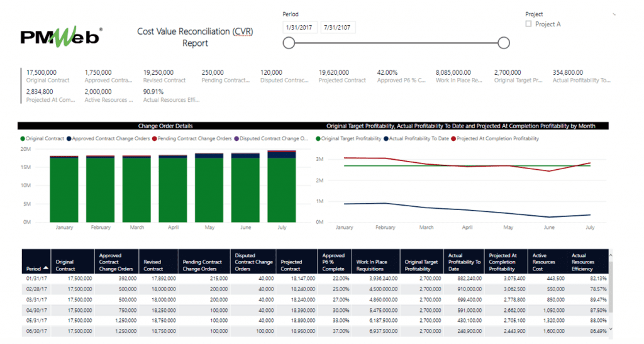Select the June bar in chart
Screen dimensions: 644x344
click(246, 187)
